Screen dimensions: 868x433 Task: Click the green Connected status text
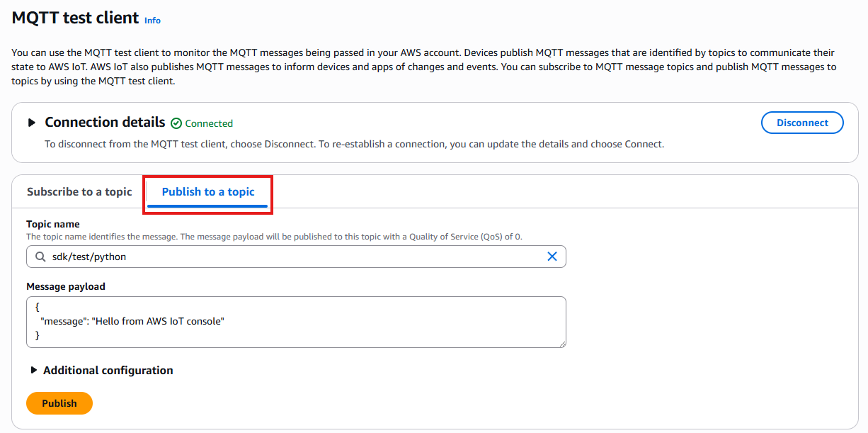click(x=209, y=123)
